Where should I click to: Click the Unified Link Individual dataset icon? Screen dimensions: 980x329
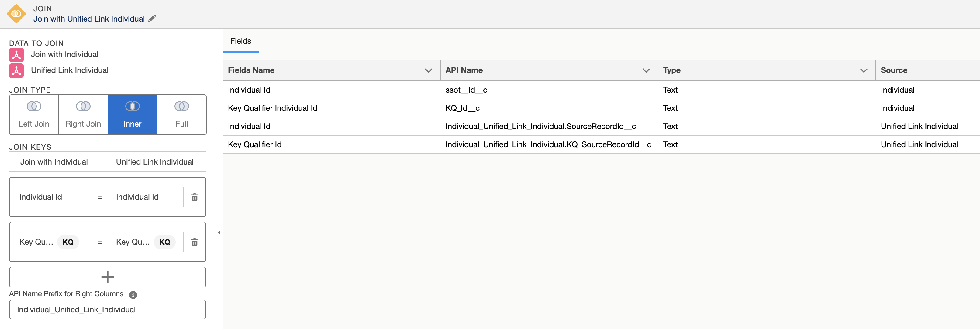pyautogui.click(x=16, y=70)
